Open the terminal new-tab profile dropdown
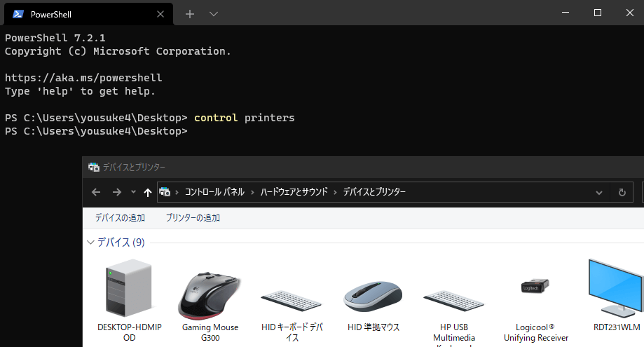Screen dimensions: 644x347 pyautogui.click(x=214, y=15)
